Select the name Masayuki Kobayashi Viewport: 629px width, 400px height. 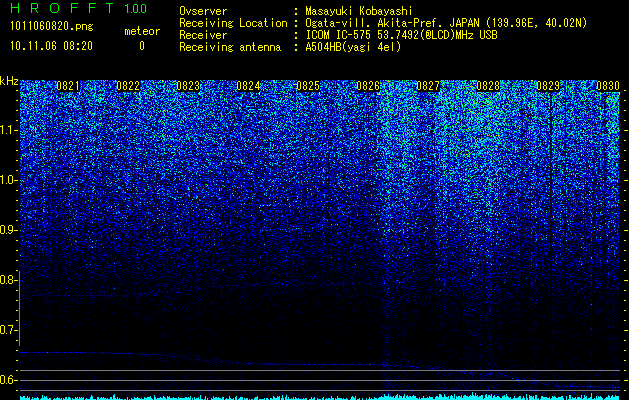point(359,11)
